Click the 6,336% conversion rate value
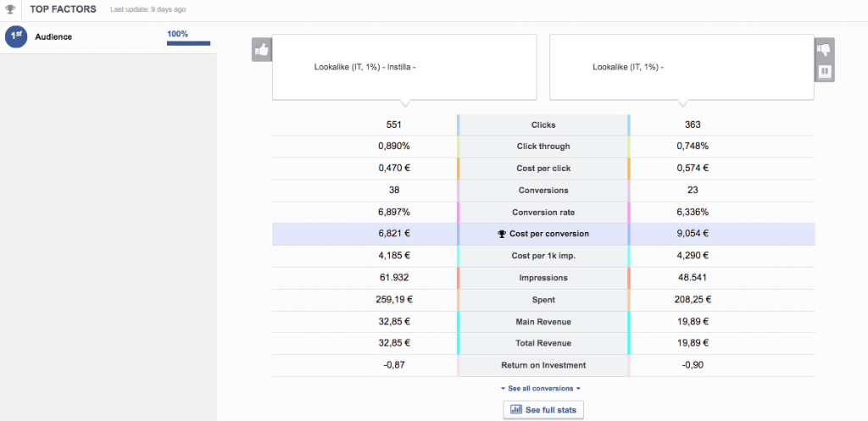 [x=692, y=213]
